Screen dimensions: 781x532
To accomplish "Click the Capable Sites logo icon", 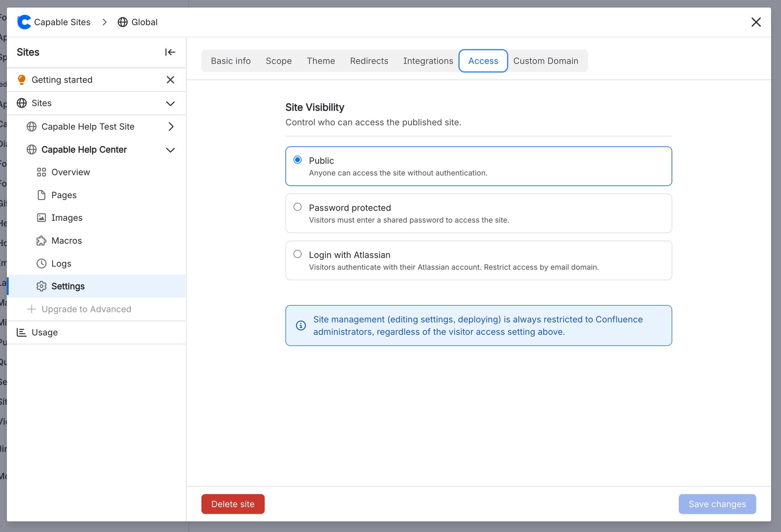I will [x=24, y=22].
